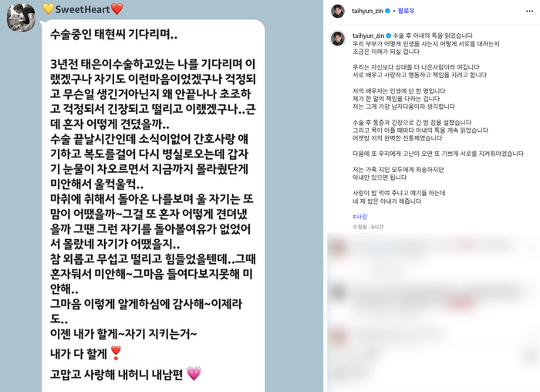Select message line 수술중인 태현씨 기다리며
The image size is (540, 392).
(113, 35)
